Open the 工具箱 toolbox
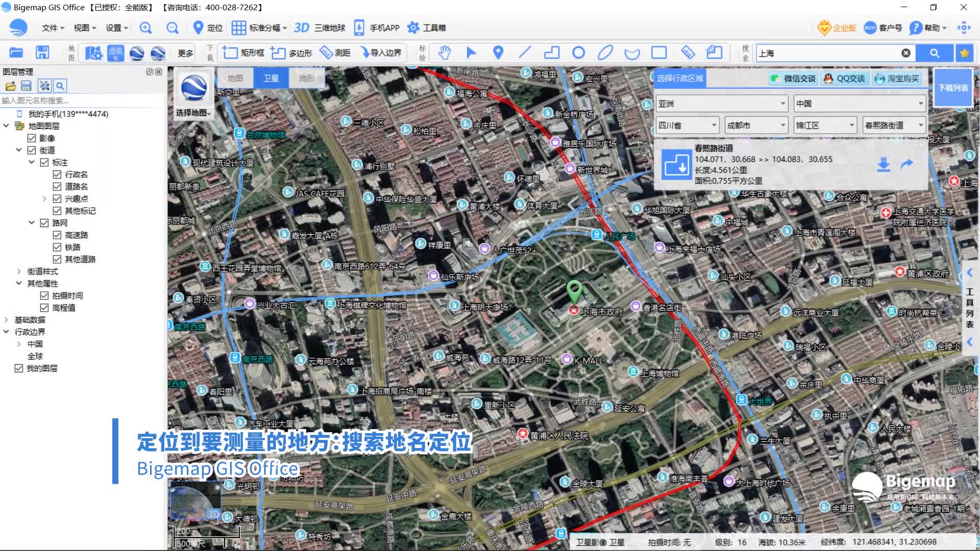 click(427, 28)
